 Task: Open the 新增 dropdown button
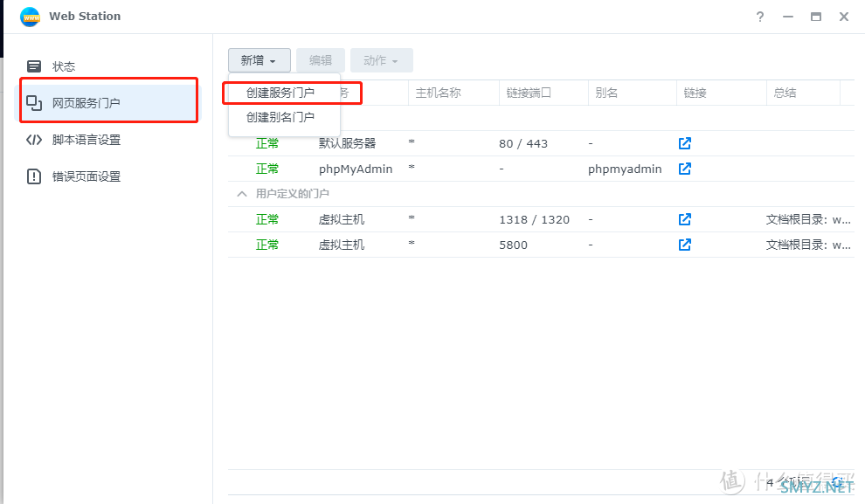tap(259, 60)
